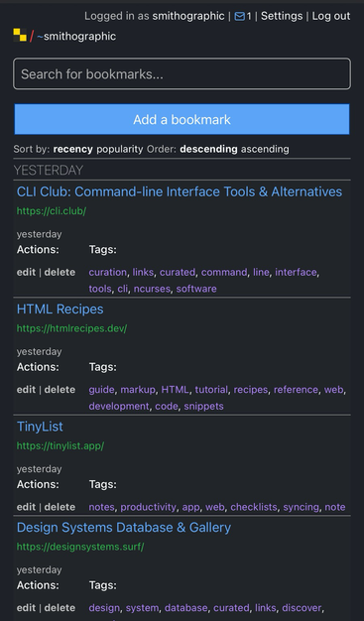The height and width of the screenshot is (621, 364).
Task: Open Design Systems Database & Gallery
Action: tap(124, 528)
